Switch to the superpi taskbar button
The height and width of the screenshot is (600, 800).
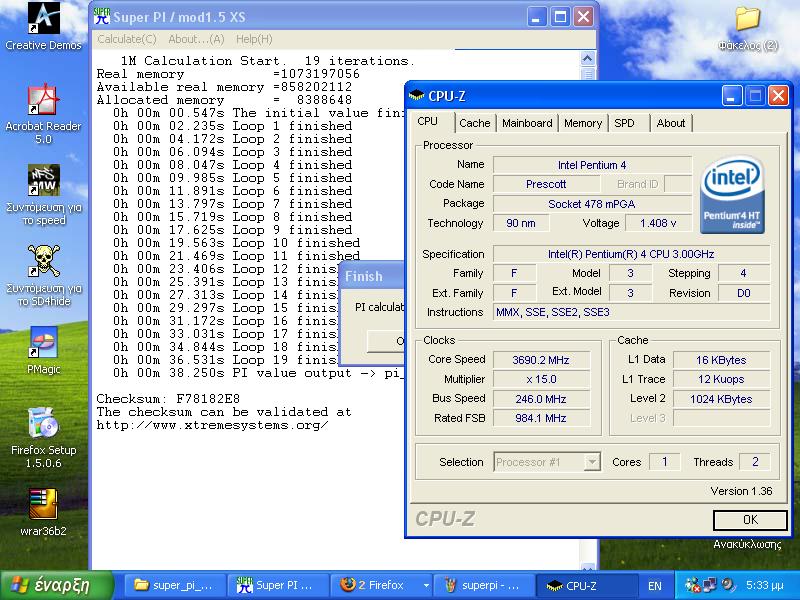click(x=484, y=585)
